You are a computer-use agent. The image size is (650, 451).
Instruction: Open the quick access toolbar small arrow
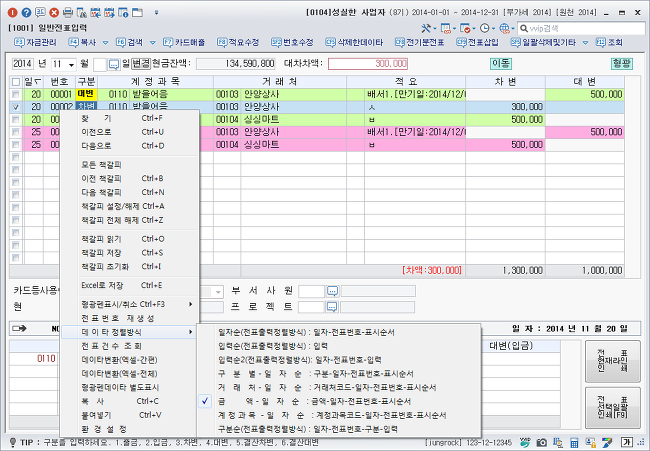156,13
